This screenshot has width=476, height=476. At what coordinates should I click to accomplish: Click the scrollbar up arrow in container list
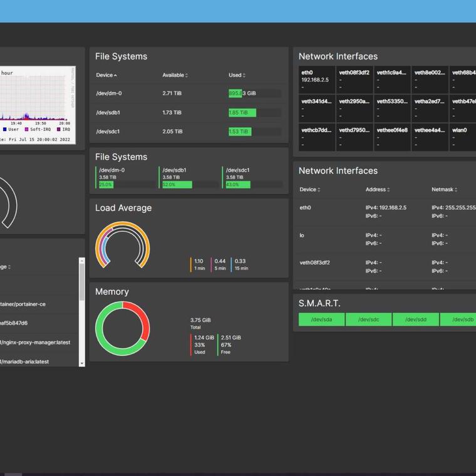click(81, 261)
